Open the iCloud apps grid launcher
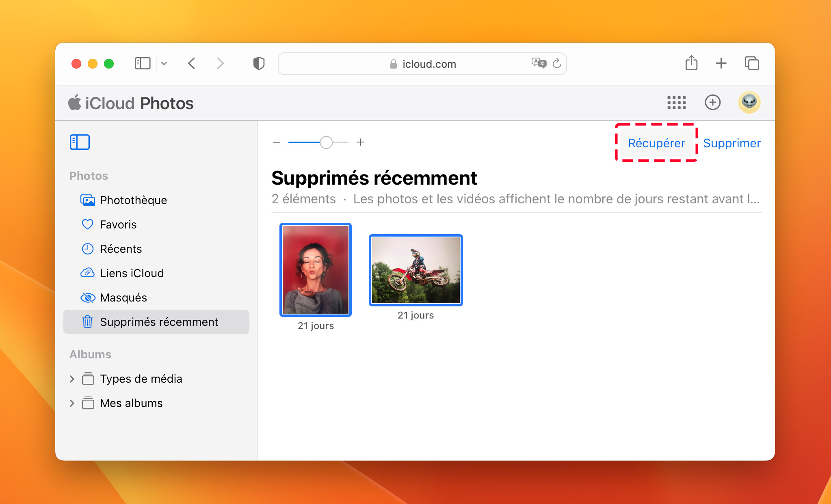The height and width of the screenshot is (504, 831). pyautogui.click(x=677, y=102)
